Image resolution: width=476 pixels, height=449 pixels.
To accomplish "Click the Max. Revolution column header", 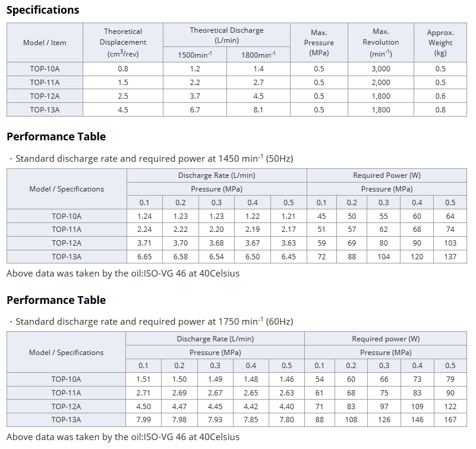I will pyautogui.click(x=381, y=43).
